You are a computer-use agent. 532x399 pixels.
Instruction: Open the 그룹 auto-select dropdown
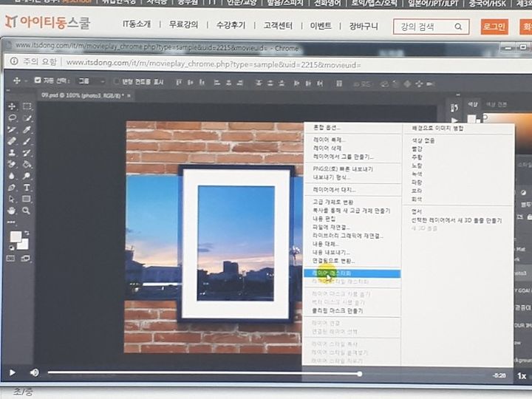click(91, 81)
